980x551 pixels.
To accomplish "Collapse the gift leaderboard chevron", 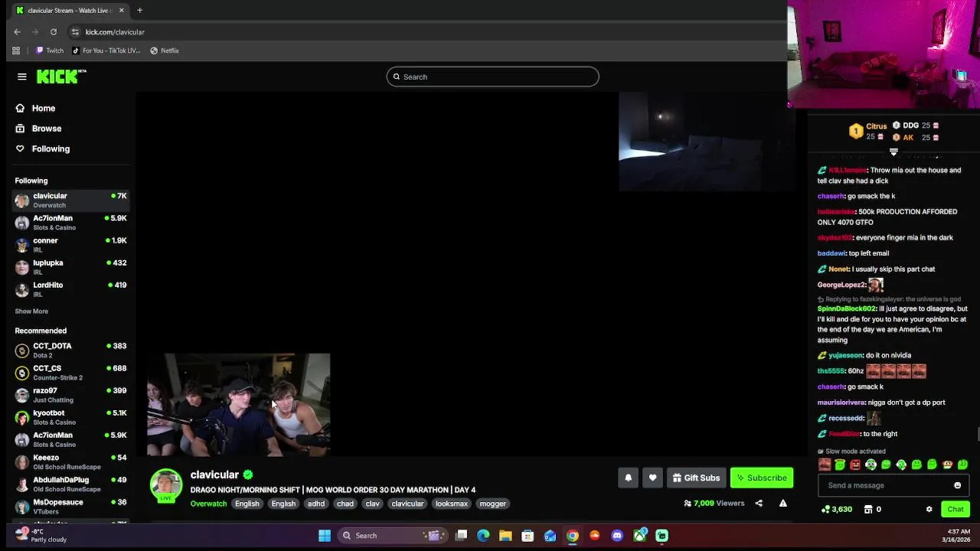I will 893,152.
